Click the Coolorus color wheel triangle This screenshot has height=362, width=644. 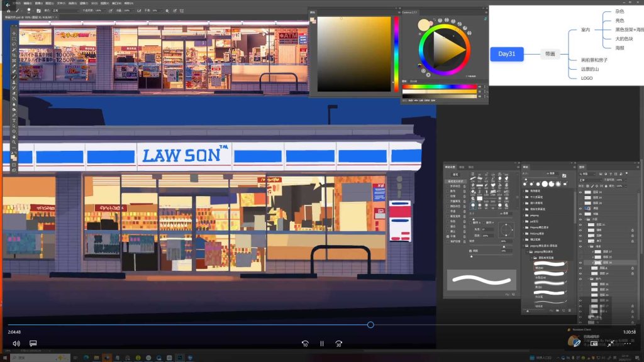point(448,50)
